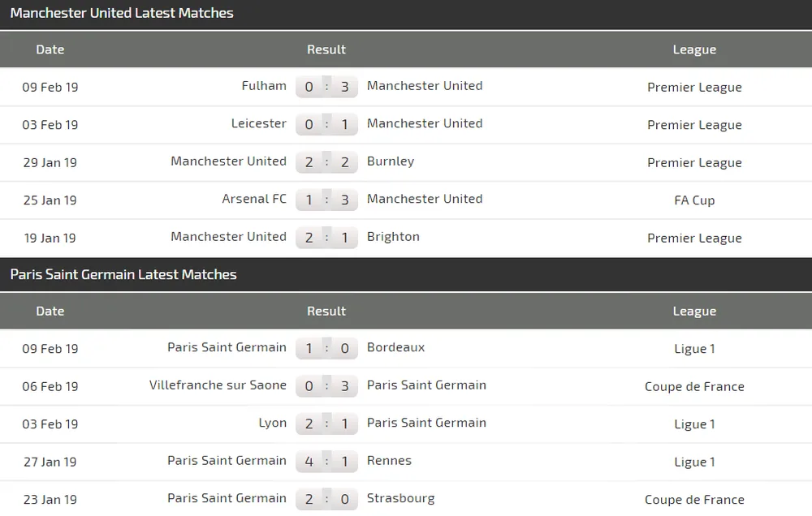Open the Paris Saint Germain vs Rennes 4:1 score

click(326, 462)
